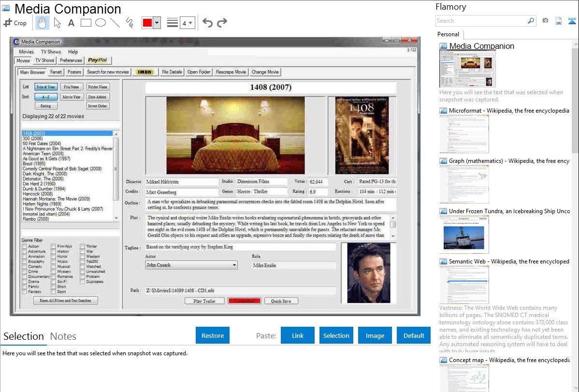Capture a snapshot with camera icon
Image resolution: width=579 pixels, height=392 pixels.
[545, 21]
